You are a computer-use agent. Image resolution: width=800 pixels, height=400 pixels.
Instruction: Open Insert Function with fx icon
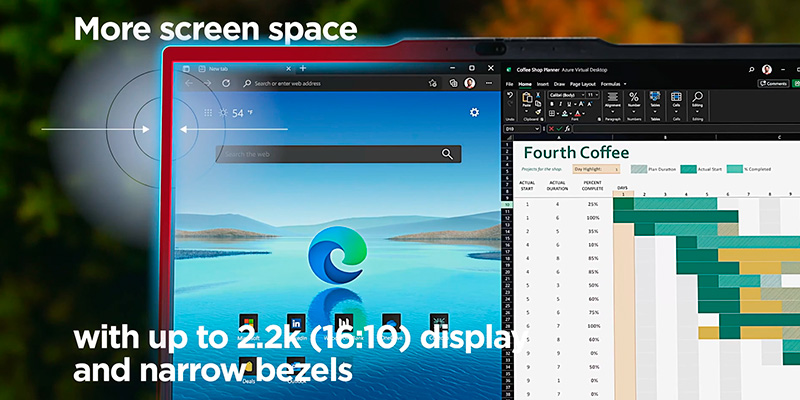click(x=568, y=129)
